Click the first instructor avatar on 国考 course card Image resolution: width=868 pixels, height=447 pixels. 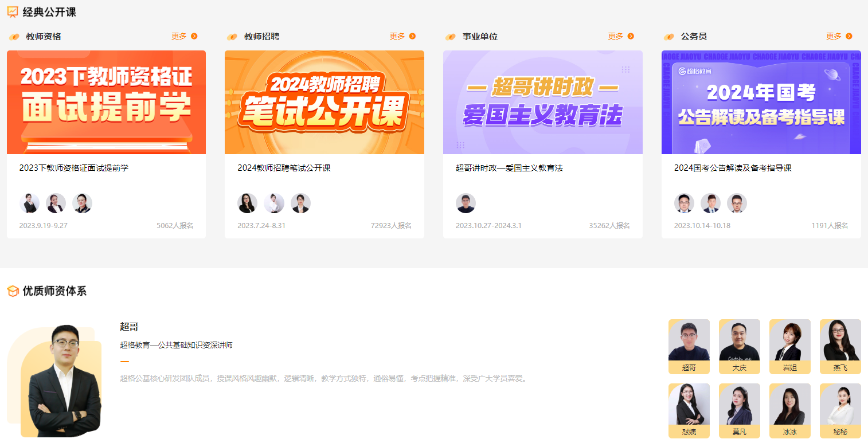[x=684, y=203]
